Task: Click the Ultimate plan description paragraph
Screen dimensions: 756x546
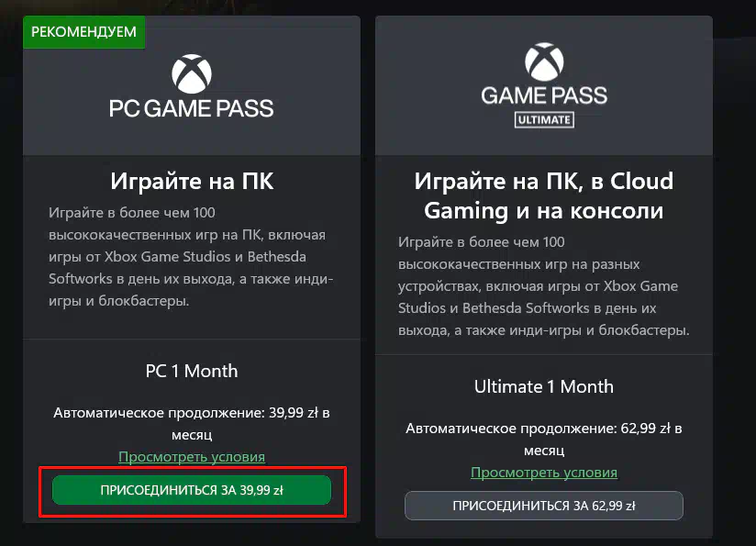Action: click(x=544, y=286)
